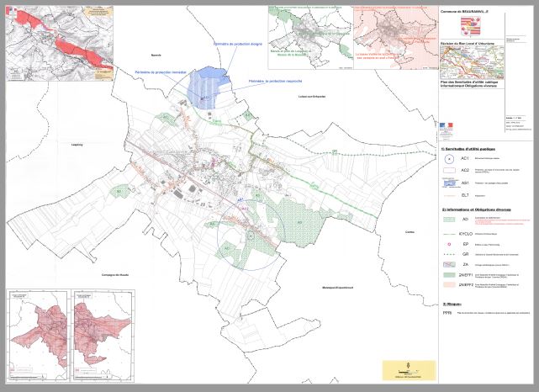539x392 pixels.
Task: Click the PPRI label under Risques
Action: click(x=447, y=310)
